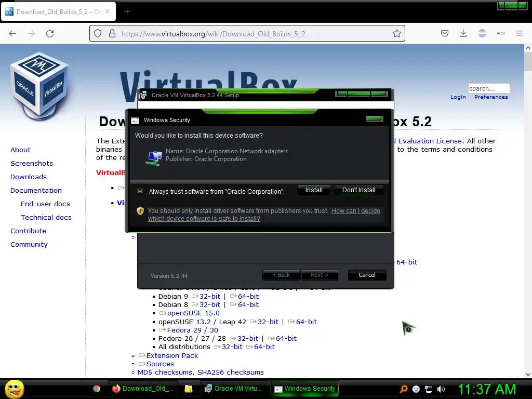Switch to Firefox Download_Old taskbar item
Image resolution: width=532 pixels, height=399 pixels.
coord(142,389)
